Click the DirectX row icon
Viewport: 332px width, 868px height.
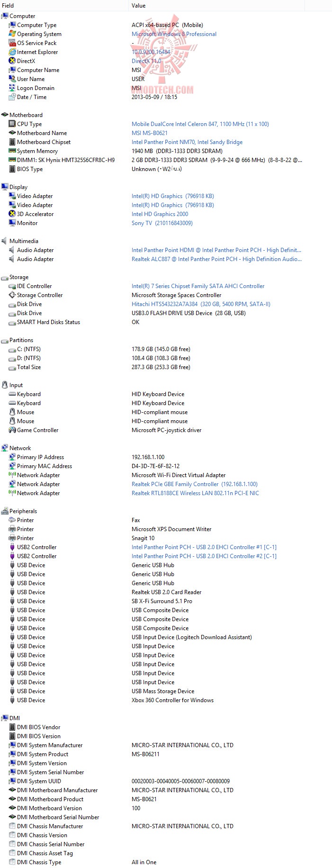(x=12, y=61)
